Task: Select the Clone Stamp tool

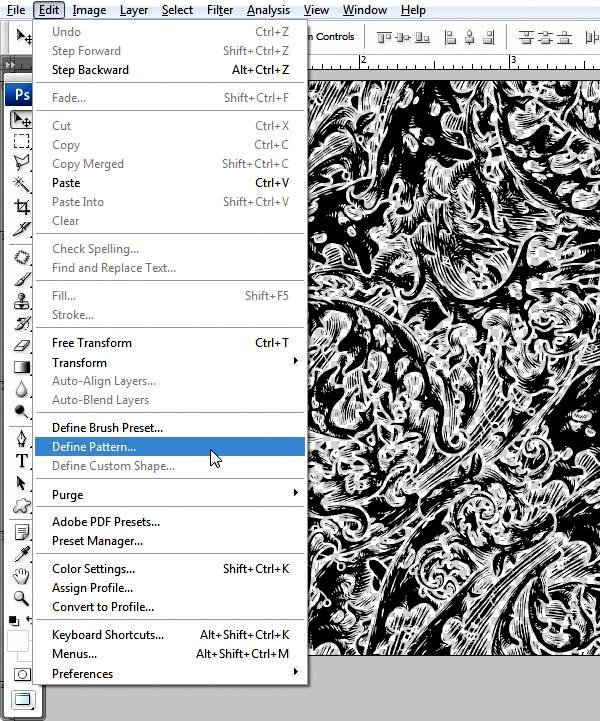Action: pos(21,301)
